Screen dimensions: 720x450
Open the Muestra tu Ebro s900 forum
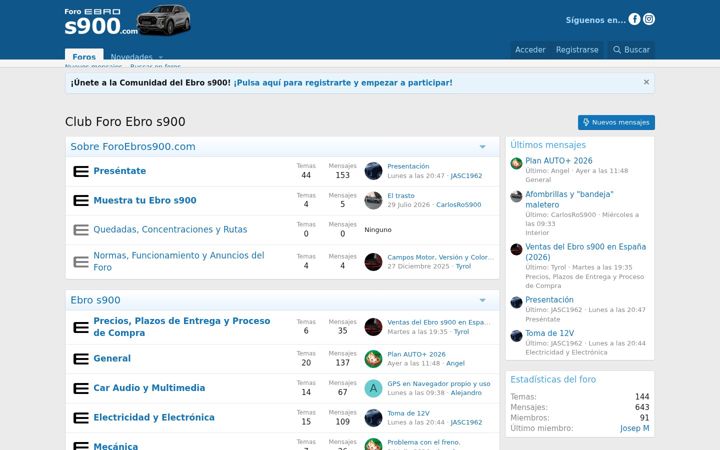tap(145, 200)
